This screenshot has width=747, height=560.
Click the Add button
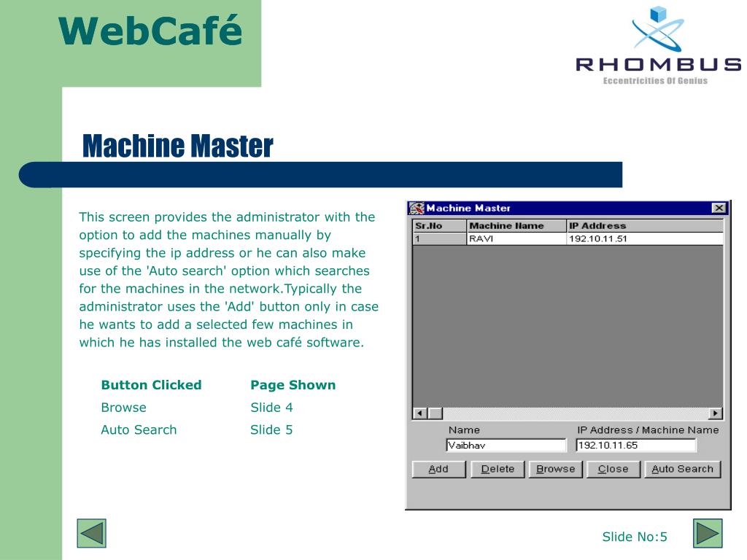(x=438, y=469)
